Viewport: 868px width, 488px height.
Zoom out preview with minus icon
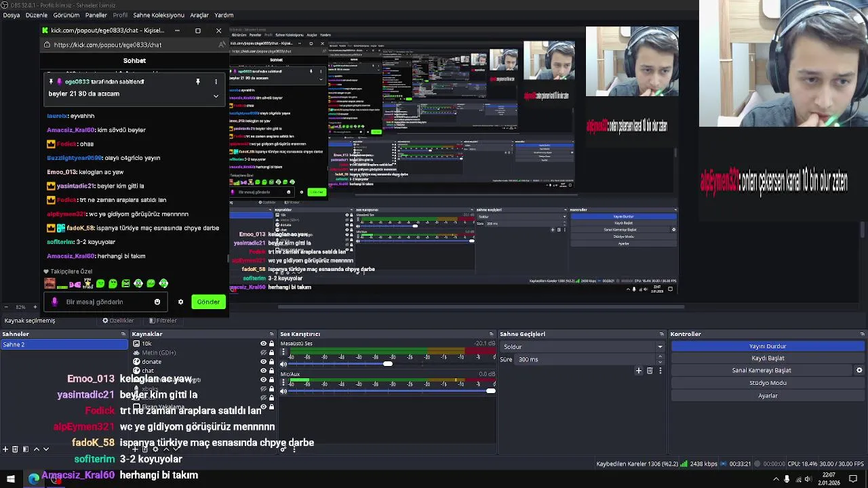[5, 307]
